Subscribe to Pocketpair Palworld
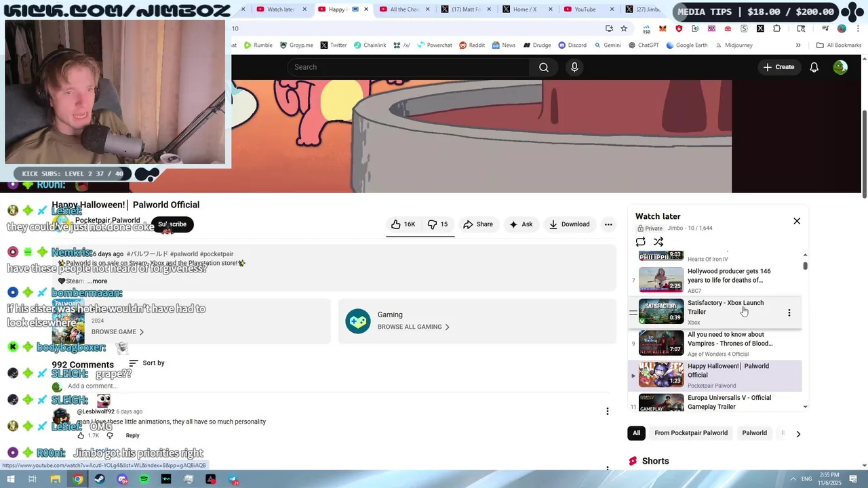Image resolution: width=868 pixels, height=488 pixels. coord(172,224)
